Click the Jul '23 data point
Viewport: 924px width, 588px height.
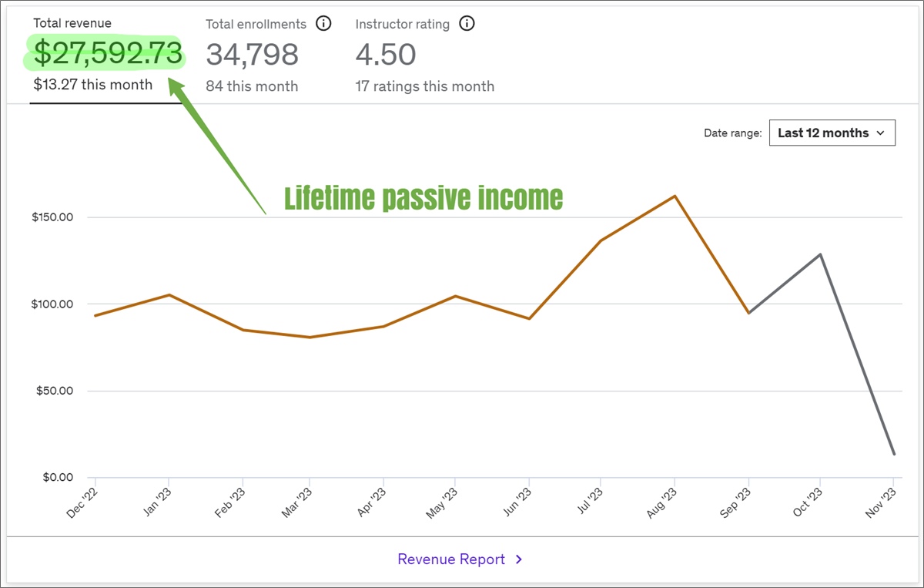coord(601,240)
